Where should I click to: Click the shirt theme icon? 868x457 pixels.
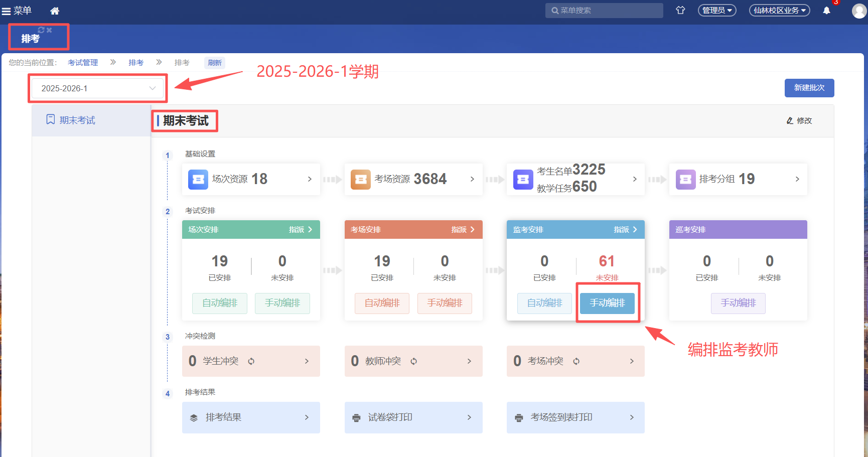tap(680, 10)
